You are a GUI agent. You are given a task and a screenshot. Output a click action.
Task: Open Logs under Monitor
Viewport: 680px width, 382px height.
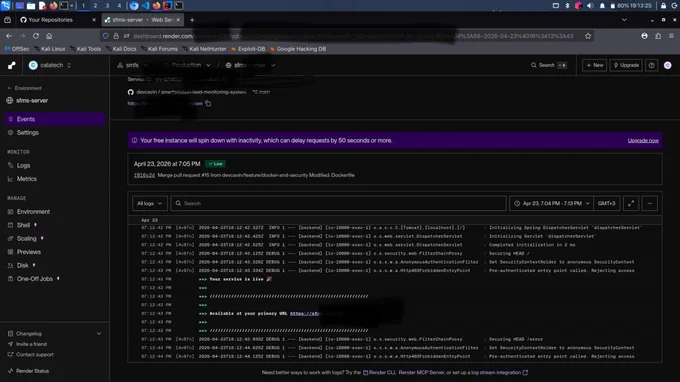(23, 165)
